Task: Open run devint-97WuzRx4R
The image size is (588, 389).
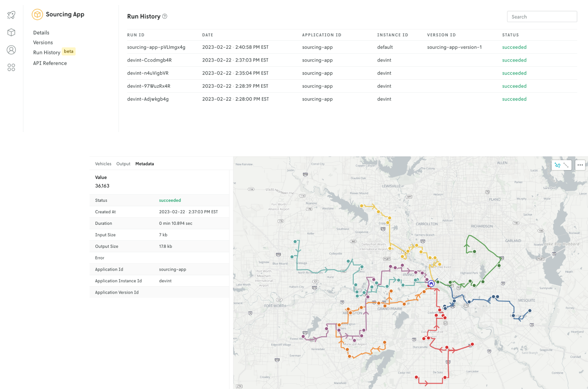Action: pyautogui.click(x=149, y=86)
